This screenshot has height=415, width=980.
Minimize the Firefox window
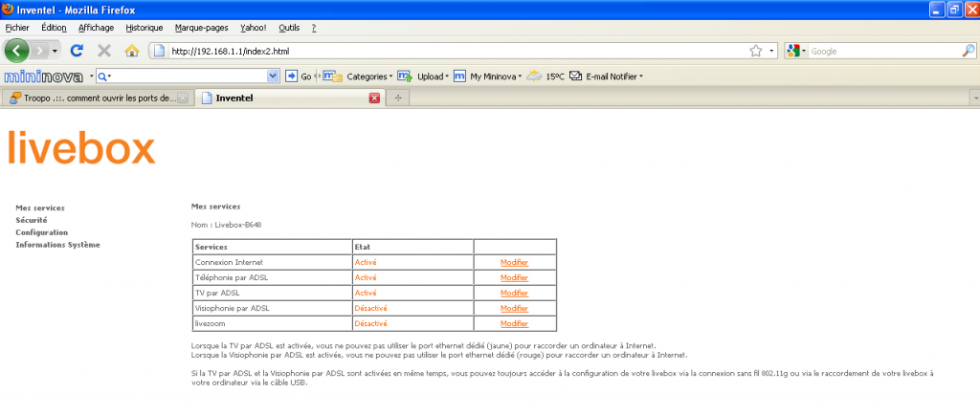[938, 10]
